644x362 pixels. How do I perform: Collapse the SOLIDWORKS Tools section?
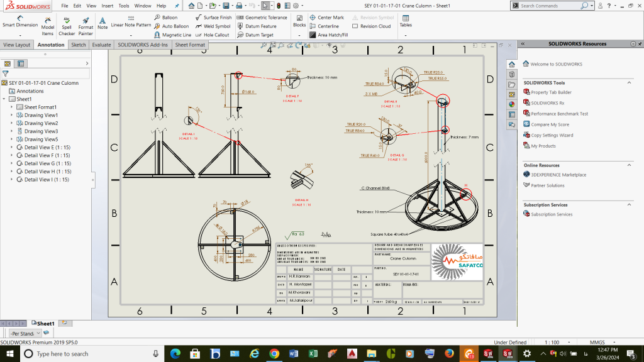point(629,83)
